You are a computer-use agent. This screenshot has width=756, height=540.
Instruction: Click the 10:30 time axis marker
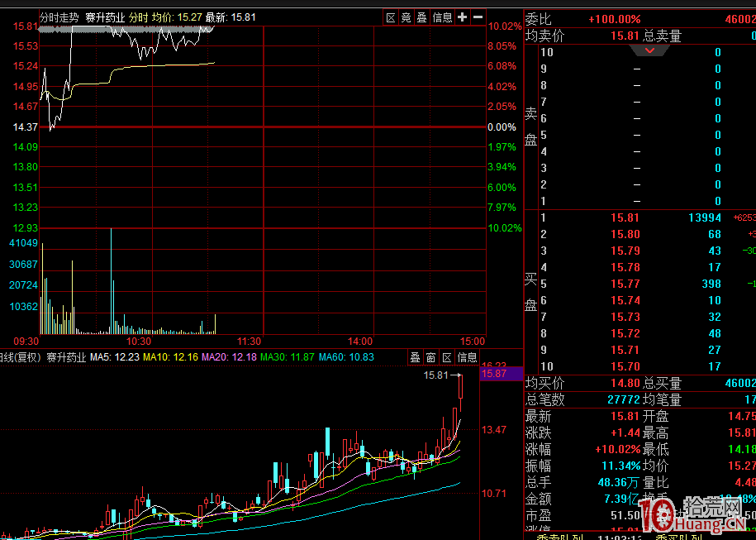[138, 341]
